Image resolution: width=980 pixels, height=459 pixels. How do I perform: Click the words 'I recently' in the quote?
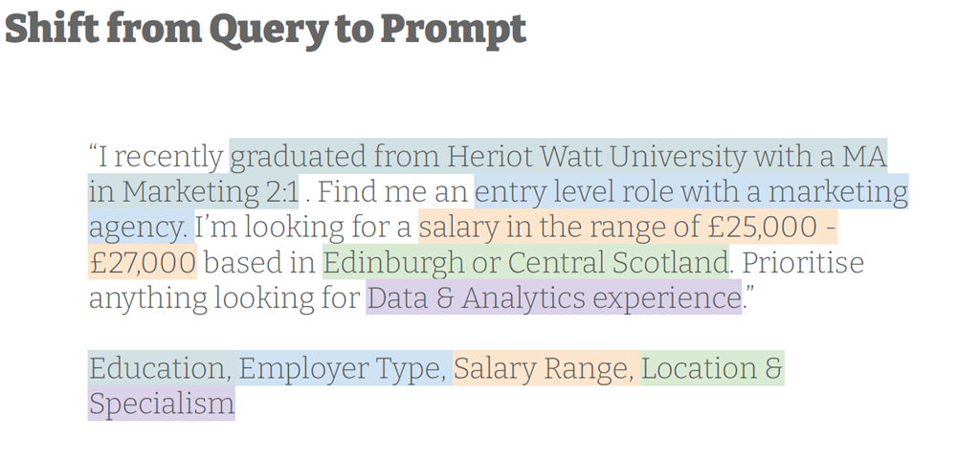click(161, 157)
